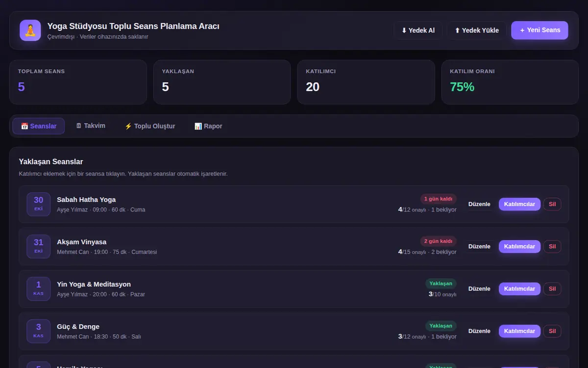Image resolution: width=588 pixels, height=368 pixels.
Task: Click the yoga meditation app logo icon
Action: click(30, 30)
